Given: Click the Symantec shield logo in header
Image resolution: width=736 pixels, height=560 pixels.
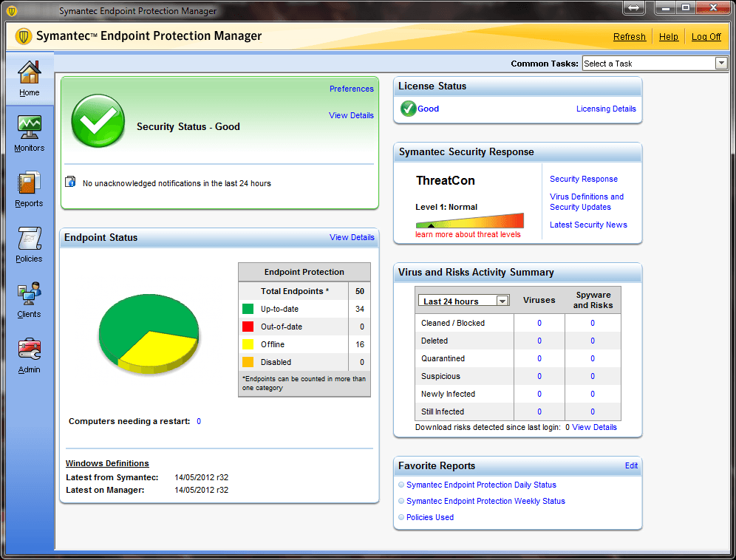Looking at the screenshot, I should [24, 36].
